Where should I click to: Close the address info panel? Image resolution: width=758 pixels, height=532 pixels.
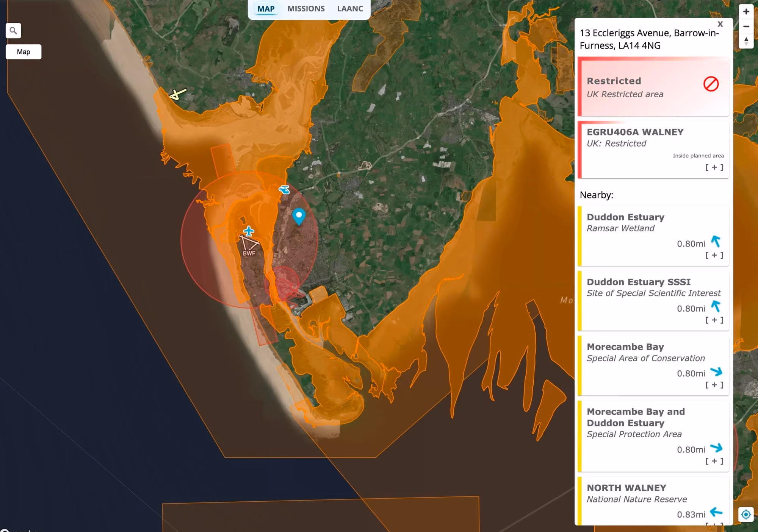click(720, 24)
